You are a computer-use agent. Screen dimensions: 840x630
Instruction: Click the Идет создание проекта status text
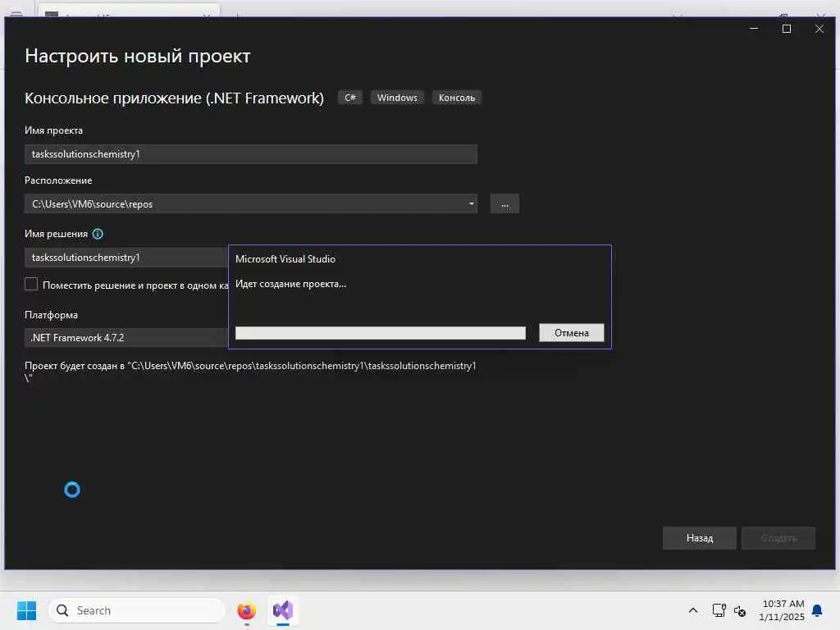pos(291,284)
